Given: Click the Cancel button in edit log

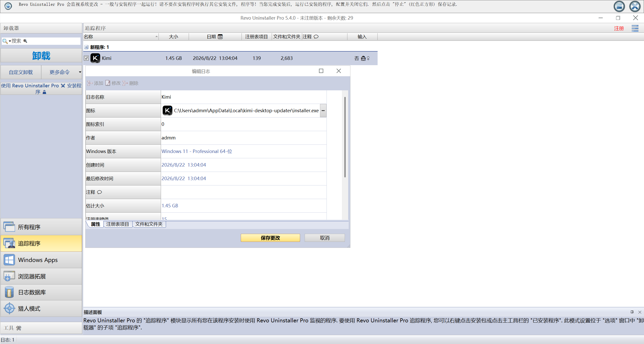Looking at the screenshot, I should pos(325,238).
